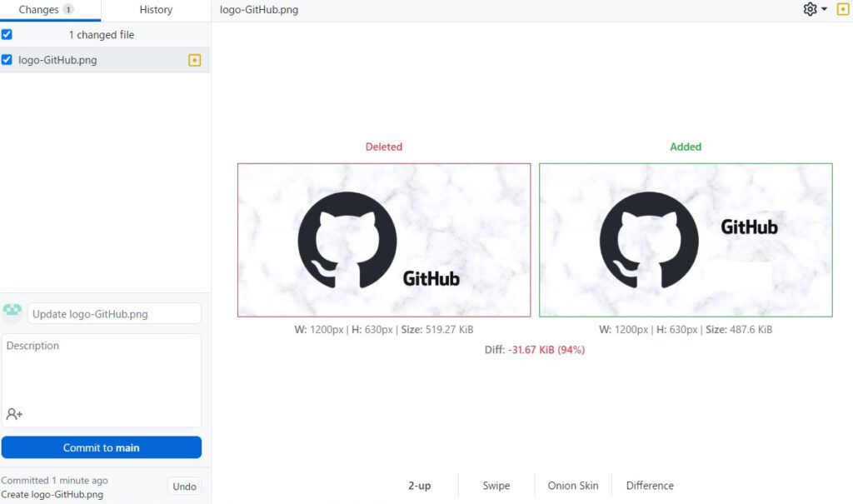Focus the commit summary input field
The width and height of the screenshot is (853, 504).
pos(114,313)
